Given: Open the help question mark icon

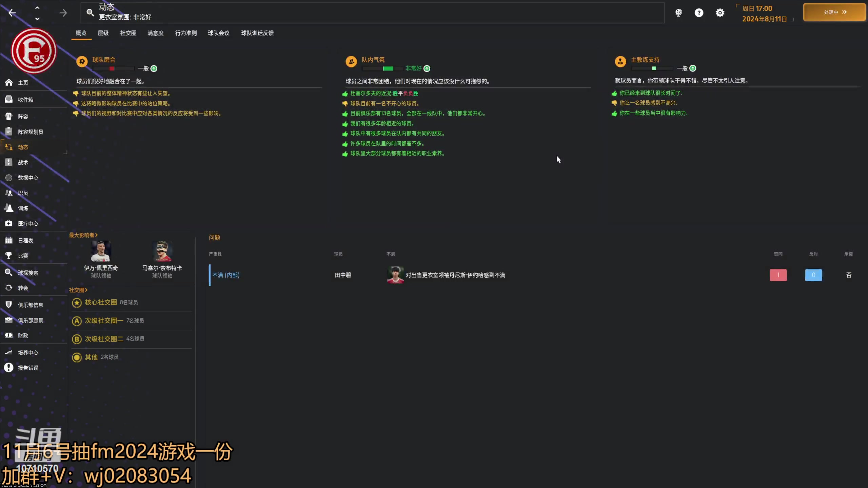Looking at the screenshot, I should click(699, 13).
